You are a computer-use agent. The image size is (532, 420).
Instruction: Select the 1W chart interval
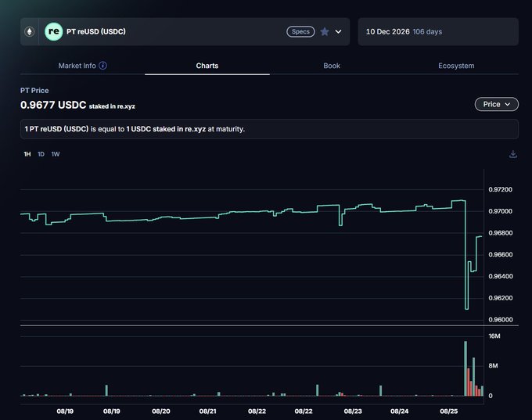(56, 154)
